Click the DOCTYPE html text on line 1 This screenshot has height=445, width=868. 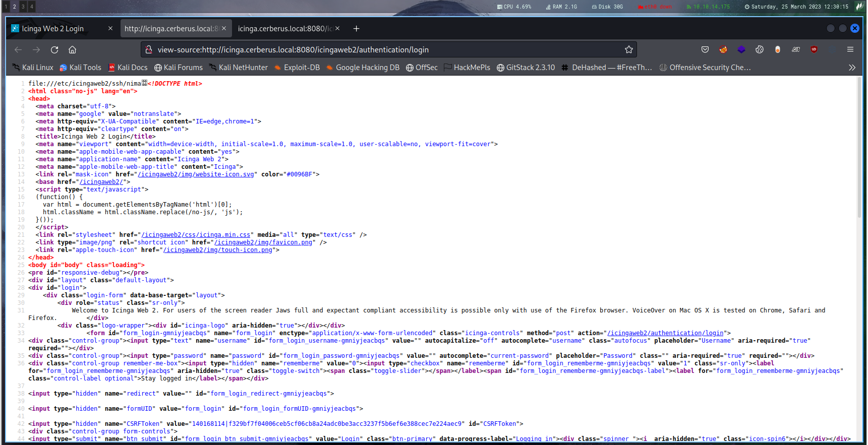point(175,84)
